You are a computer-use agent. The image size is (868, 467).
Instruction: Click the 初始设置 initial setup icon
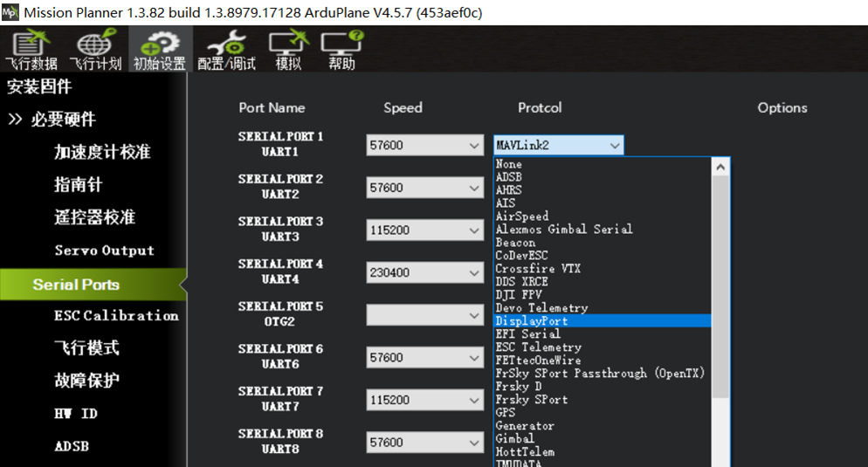click(x=159, y=51)
